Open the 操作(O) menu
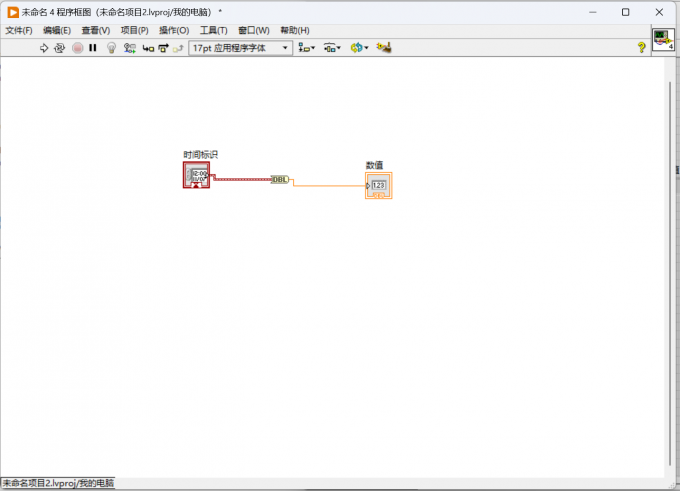 174,30
